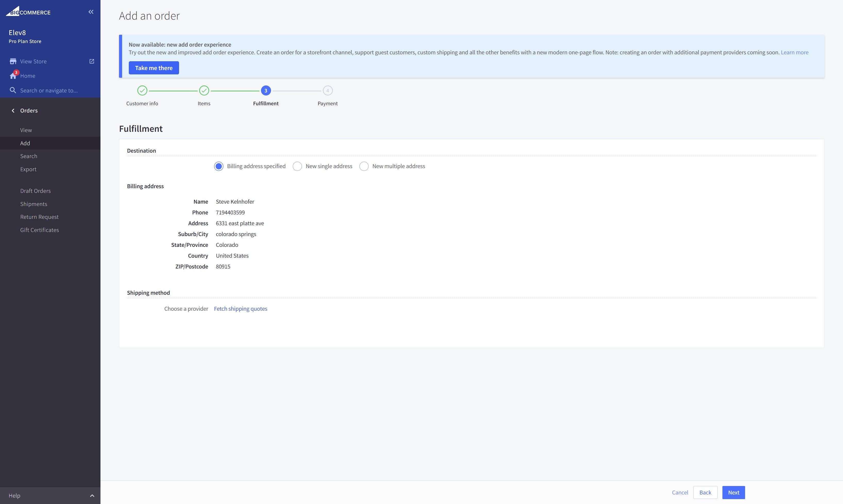Click the BigCommerce logo

point(28,12)
